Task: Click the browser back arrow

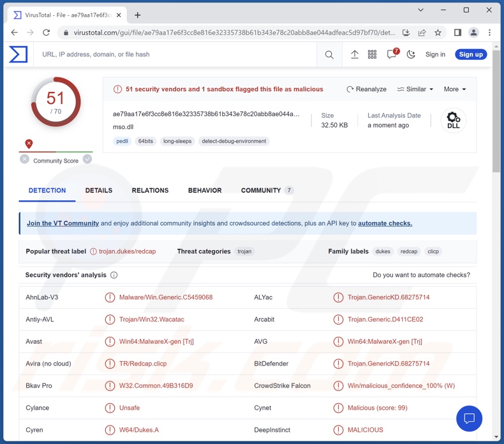Action: click(x=15, y=33)
